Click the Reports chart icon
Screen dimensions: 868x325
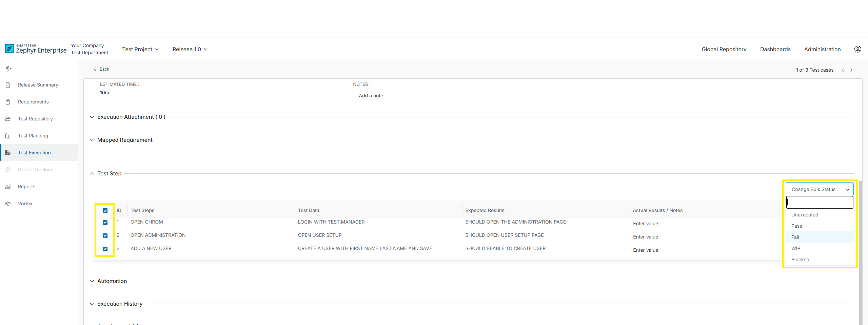[8, 187]
